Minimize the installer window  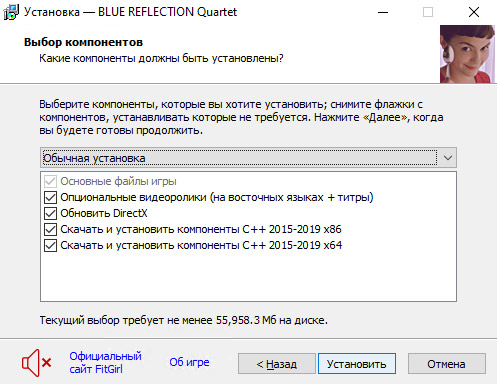tap(383, 12)
